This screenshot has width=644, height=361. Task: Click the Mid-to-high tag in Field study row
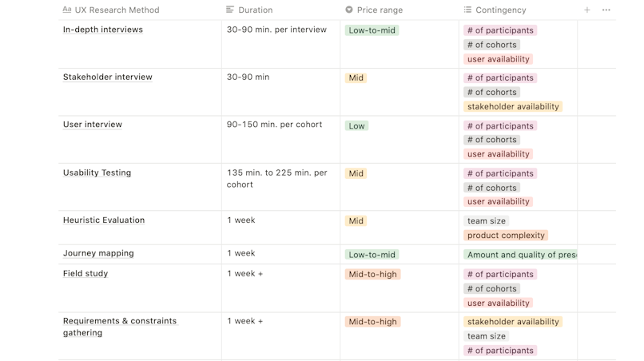tap(372, 274)
